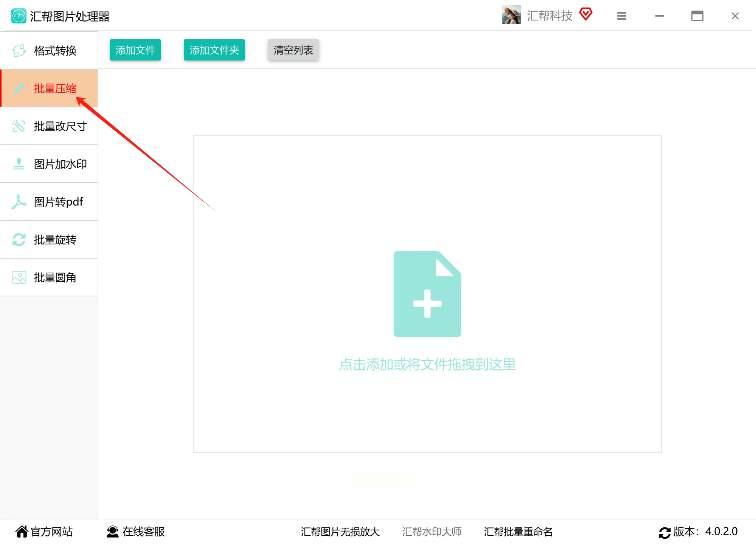This screenshot has width=756, height=544.
Task: Click the 批量改尺寸 resize icon
Action: [x=19, y=126]
